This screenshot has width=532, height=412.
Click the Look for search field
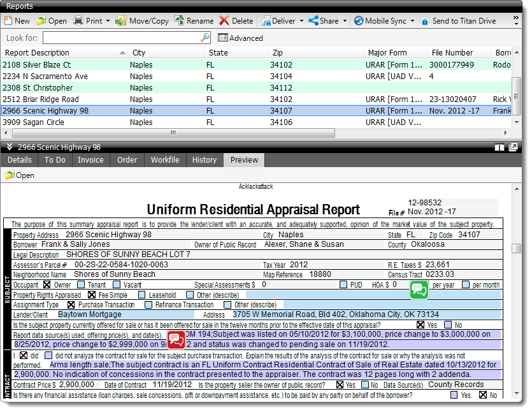click(x=121, y=38)
